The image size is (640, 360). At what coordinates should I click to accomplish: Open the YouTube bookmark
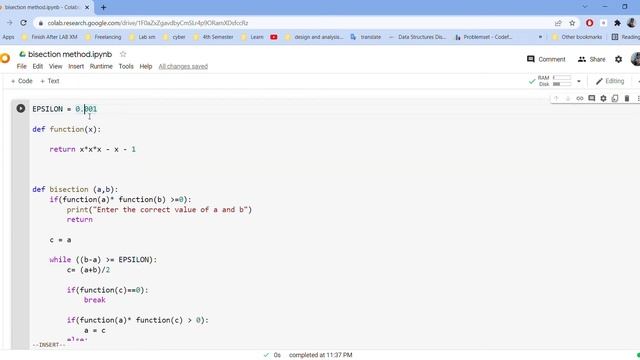274,37
